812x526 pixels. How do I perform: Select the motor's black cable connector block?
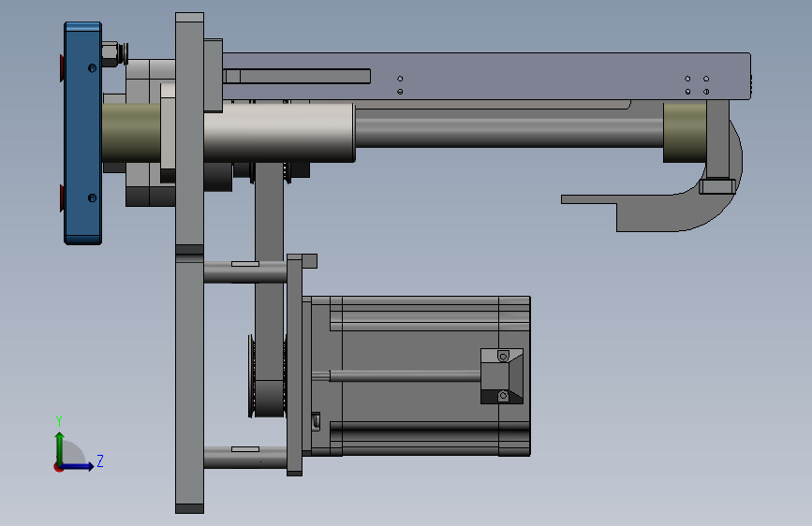click(502, 376)
